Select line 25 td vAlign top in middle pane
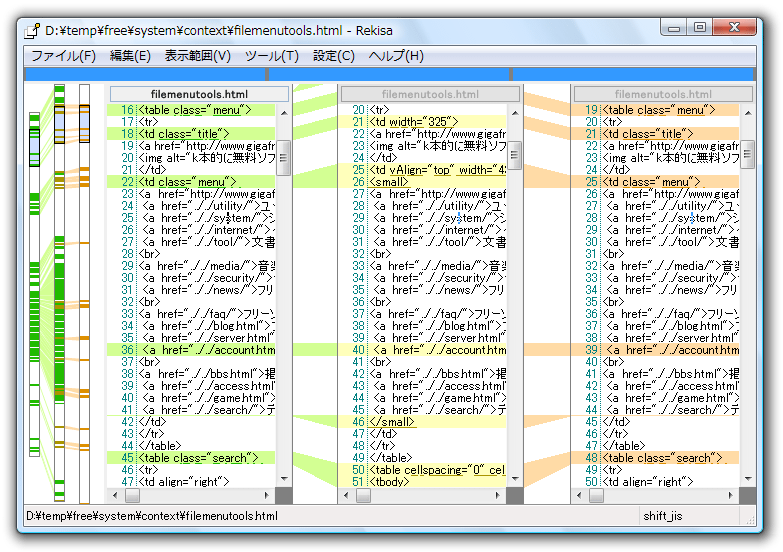The image size is (783, 552). [422, 170]
